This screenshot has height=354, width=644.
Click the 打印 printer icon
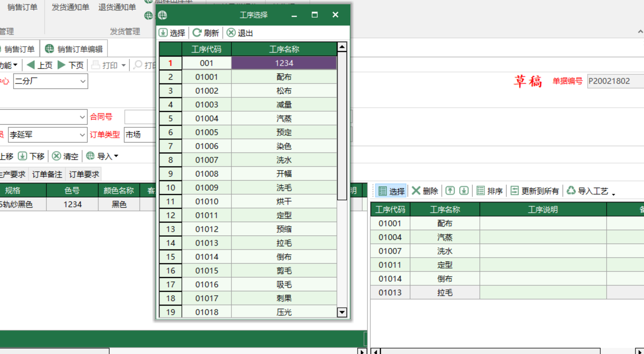click(x=96, y=65)
